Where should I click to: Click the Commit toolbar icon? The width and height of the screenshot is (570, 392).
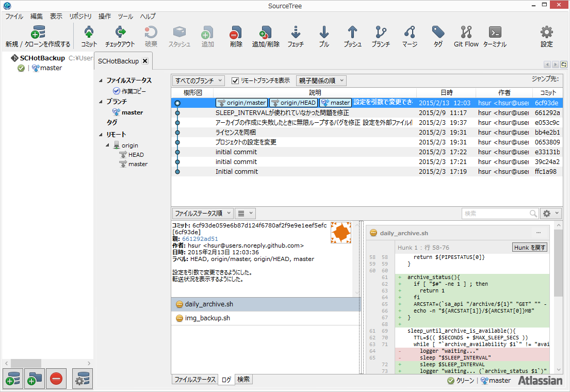89,36
